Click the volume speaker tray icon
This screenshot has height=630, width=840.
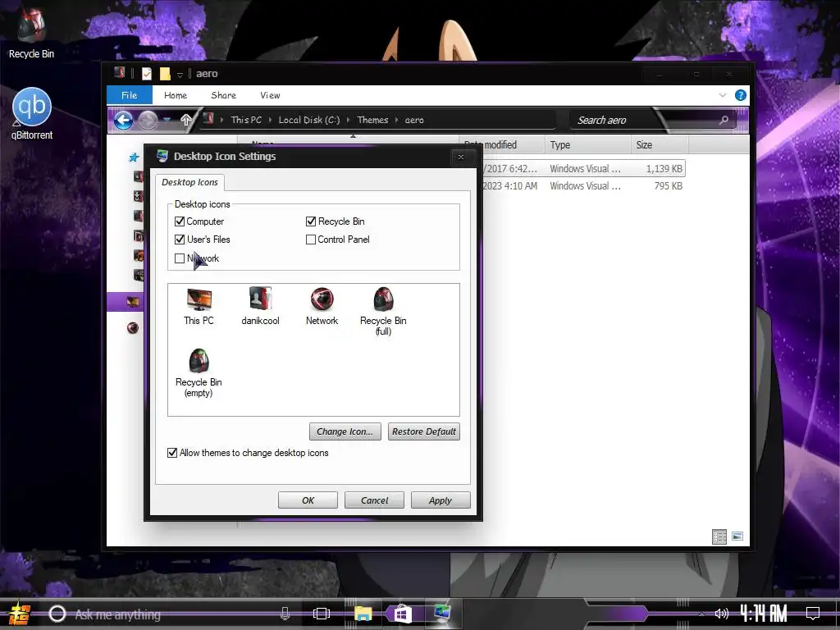722,614
